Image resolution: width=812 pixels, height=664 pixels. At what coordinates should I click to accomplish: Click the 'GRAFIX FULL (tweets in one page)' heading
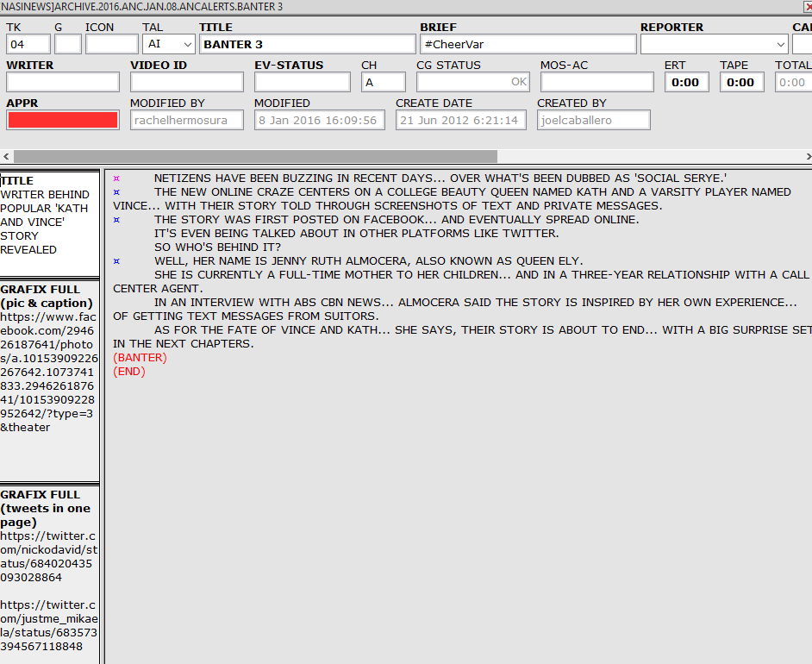pyautogui.click(x=46, y=509)
